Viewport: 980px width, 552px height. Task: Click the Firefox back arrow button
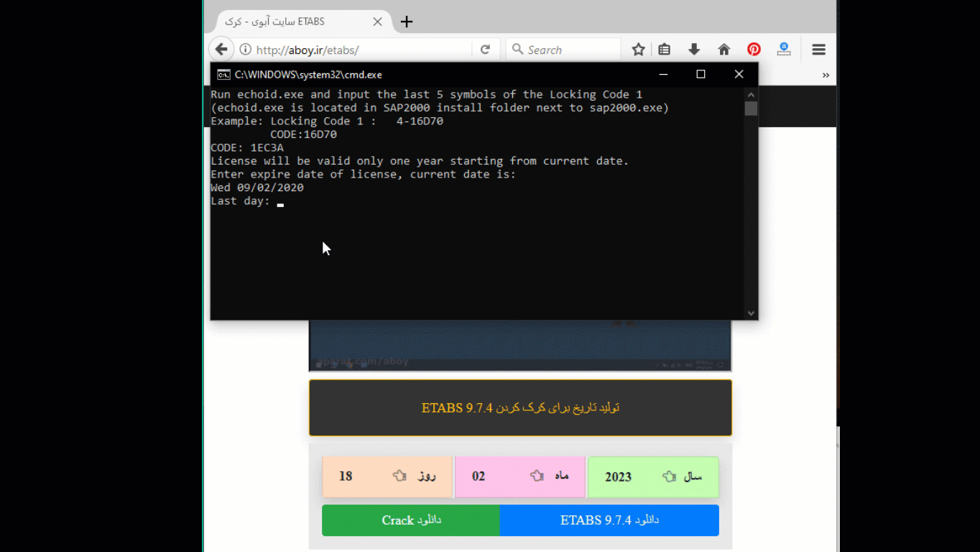[x=221, y=50]
